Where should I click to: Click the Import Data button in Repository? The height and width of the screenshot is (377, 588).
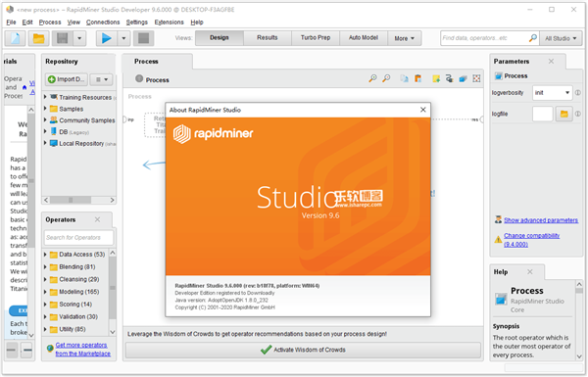click(67, 79)
